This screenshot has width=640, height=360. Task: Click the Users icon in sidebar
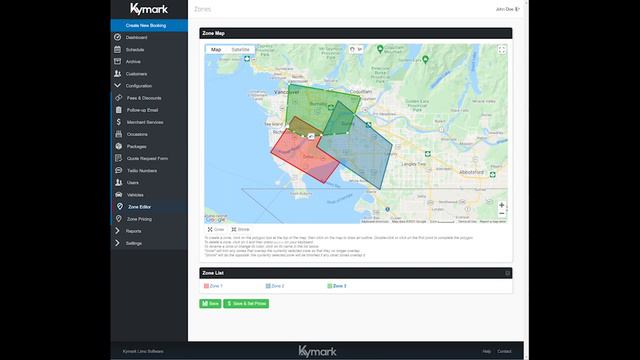tap(118, 182)
